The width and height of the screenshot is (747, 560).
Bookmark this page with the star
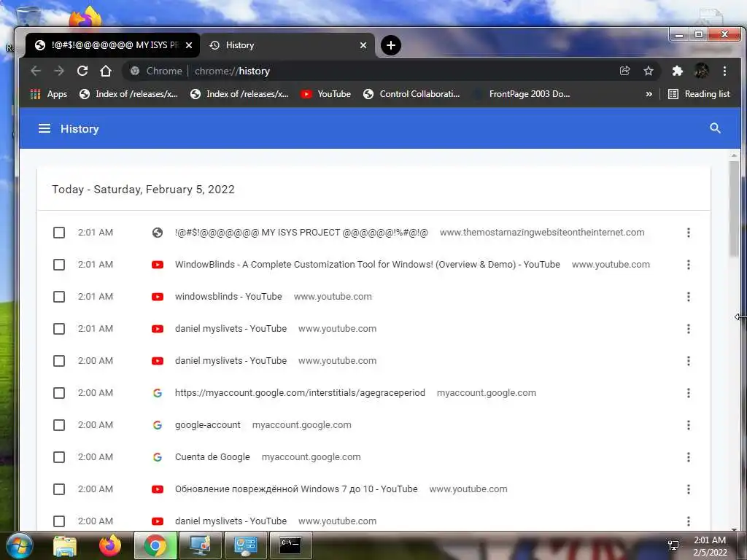tap(649, 71)
